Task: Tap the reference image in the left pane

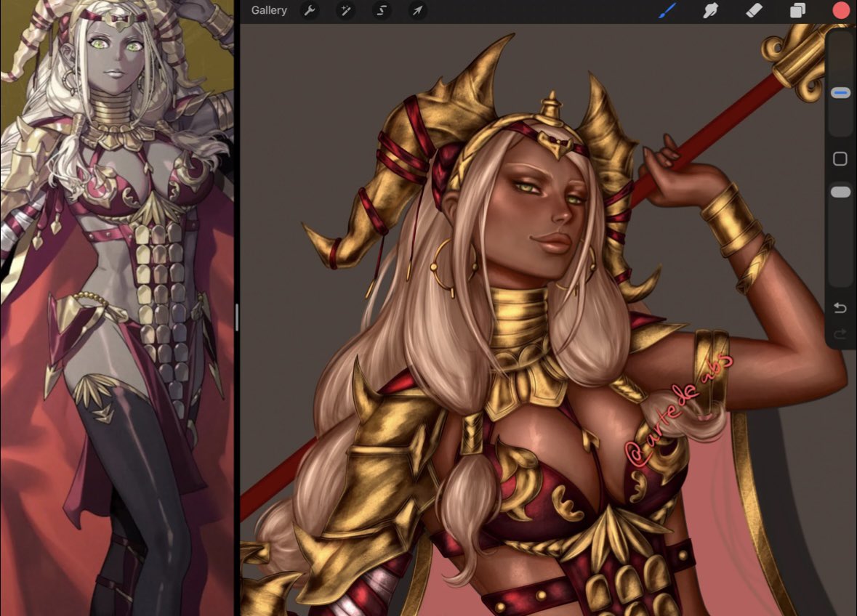Action: coord(117,308)
